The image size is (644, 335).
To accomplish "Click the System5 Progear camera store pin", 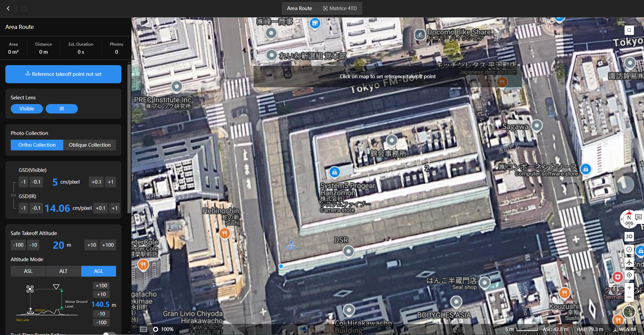I will [334, 172].
